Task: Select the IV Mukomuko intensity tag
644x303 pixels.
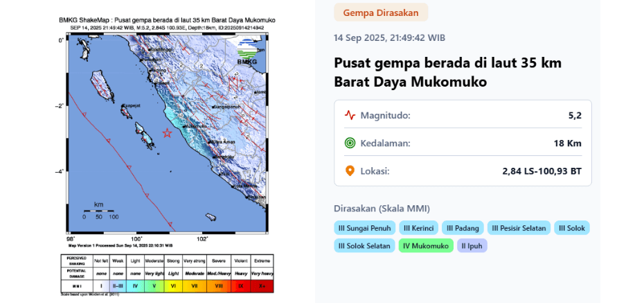Action: 426,245
